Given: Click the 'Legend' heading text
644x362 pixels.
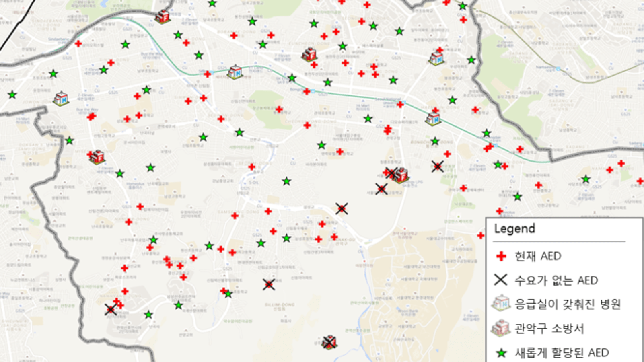Looking at the screenshot, I should pos(514,229).
